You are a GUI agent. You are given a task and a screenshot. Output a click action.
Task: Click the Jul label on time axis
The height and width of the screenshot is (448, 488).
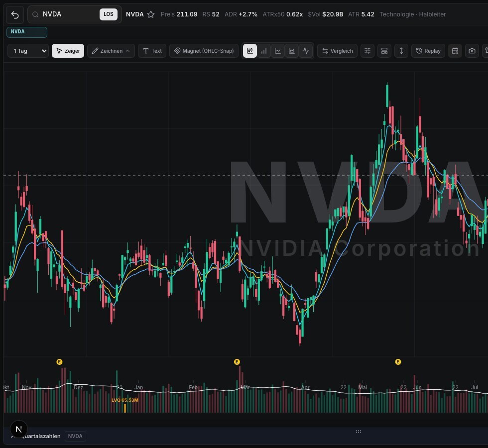click(475, 387)
